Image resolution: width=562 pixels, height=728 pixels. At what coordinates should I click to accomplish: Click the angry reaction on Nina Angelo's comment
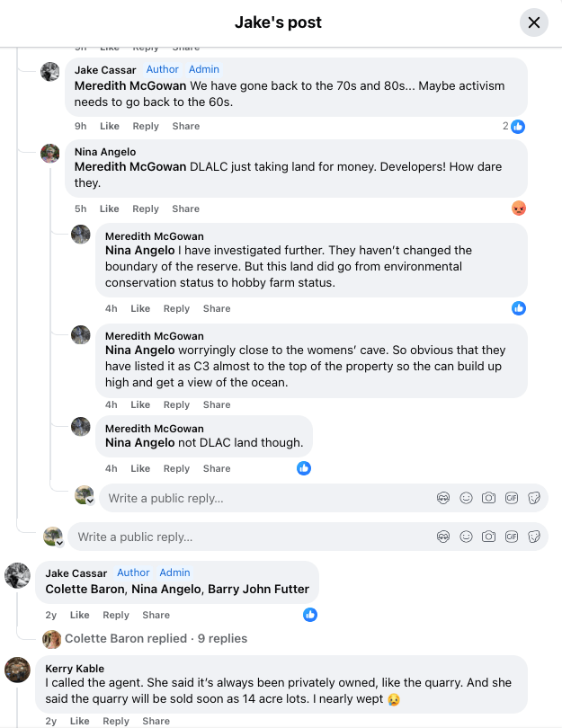pos(518,209)
